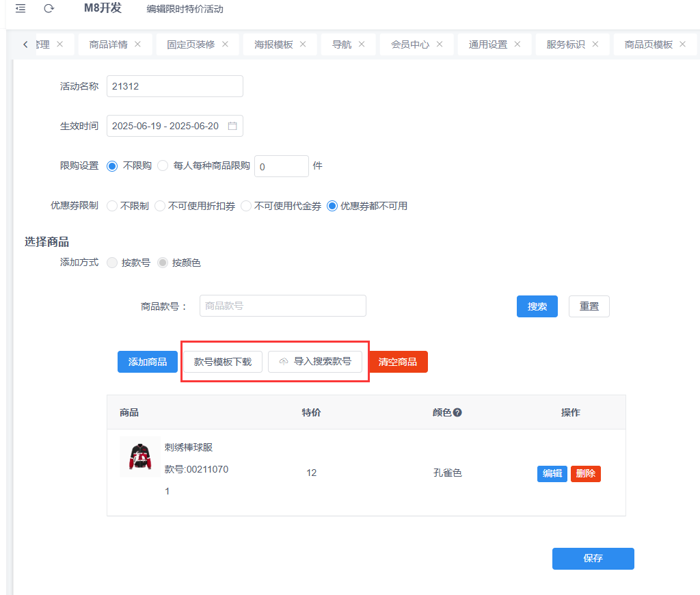Click 导入搜索款号 upload button
700x595 pixels.
click(x=314, y=361)
